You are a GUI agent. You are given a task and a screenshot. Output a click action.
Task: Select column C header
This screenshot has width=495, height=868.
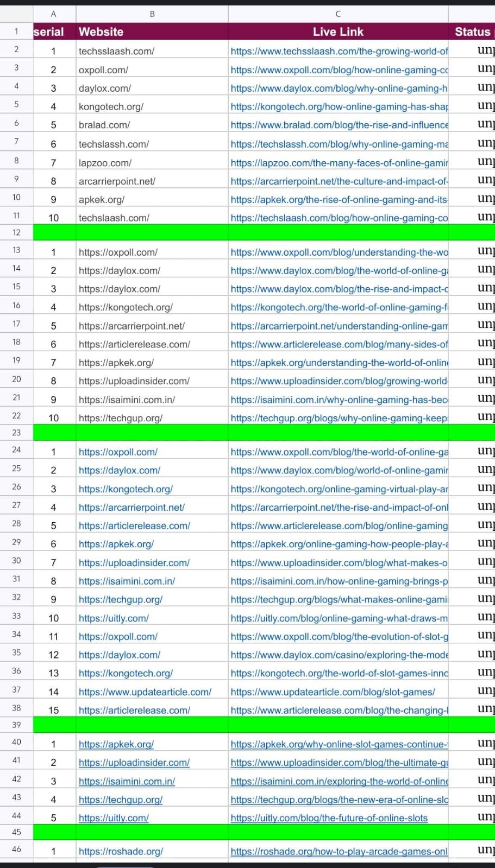[338, 14]
